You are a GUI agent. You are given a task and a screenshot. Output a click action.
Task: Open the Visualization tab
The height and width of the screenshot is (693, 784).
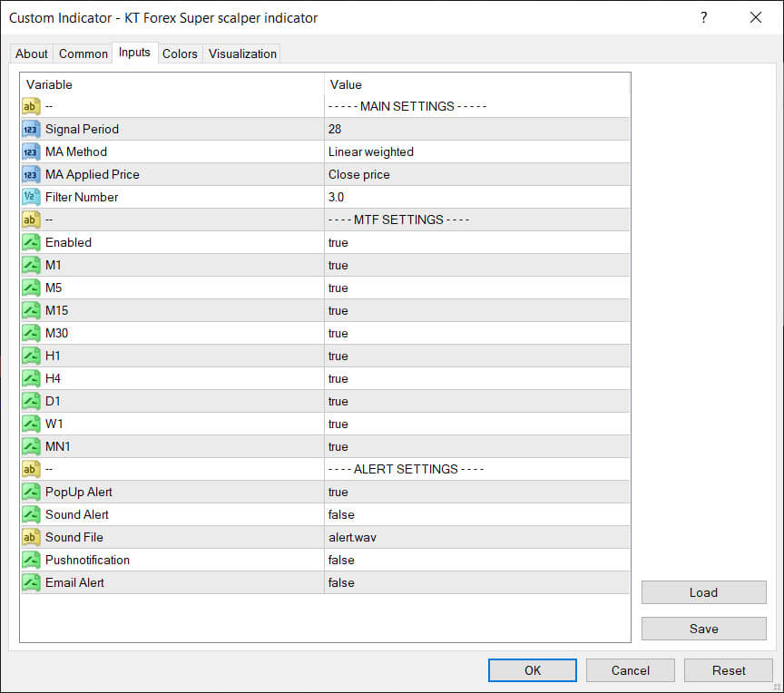point(242,54)
